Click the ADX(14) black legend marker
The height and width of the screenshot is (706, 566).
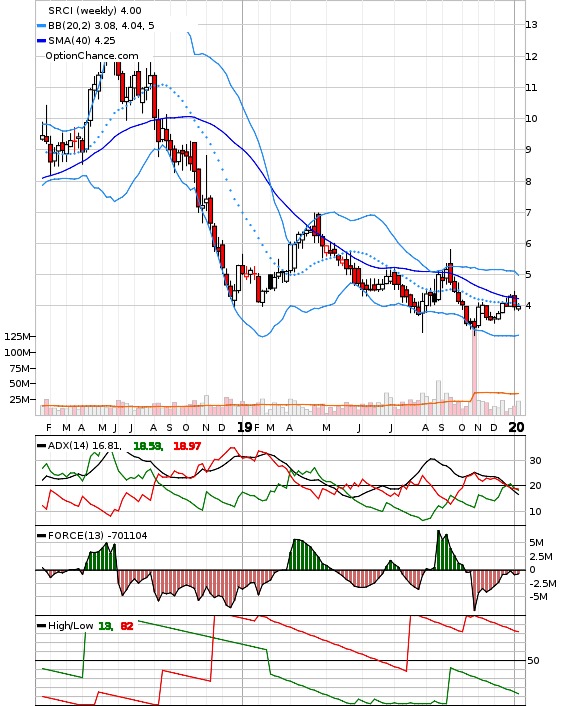click(41, 446)
